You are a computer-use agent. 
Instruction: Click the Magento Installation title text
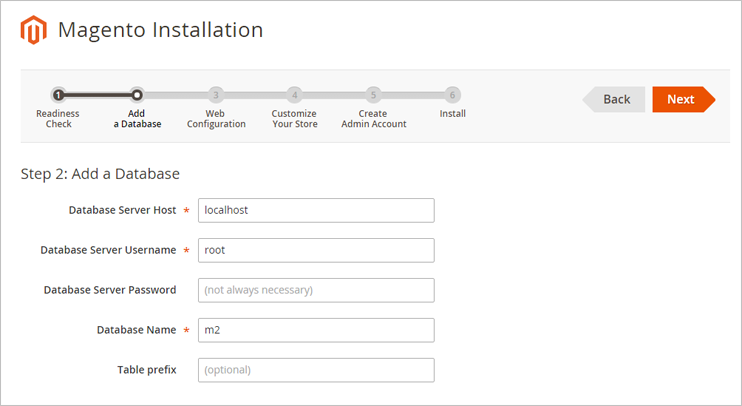tap(160, 30)
